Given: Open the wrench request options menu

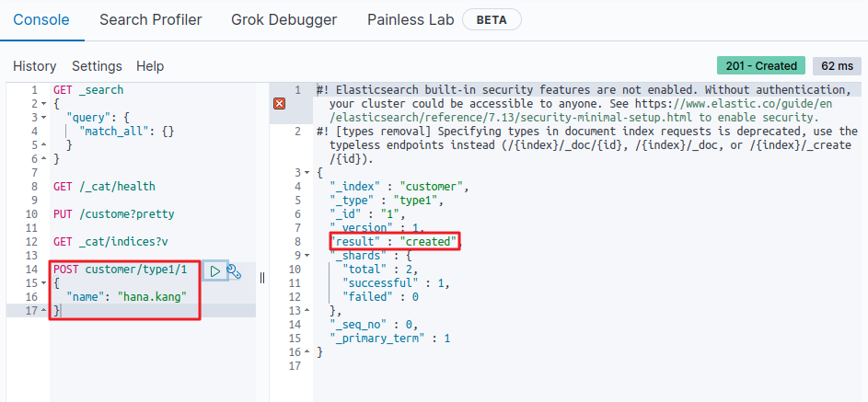Looking at the screenshot, I should click(x=234, y=271).
